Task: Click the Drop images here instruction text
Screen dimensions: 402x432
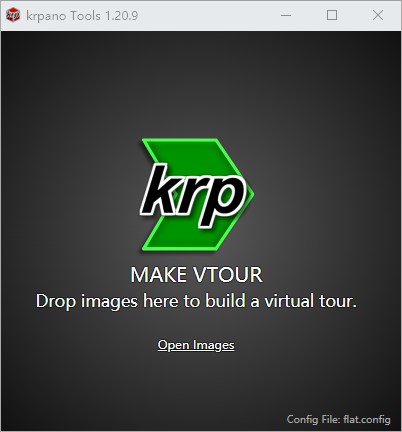Action: 196,301
